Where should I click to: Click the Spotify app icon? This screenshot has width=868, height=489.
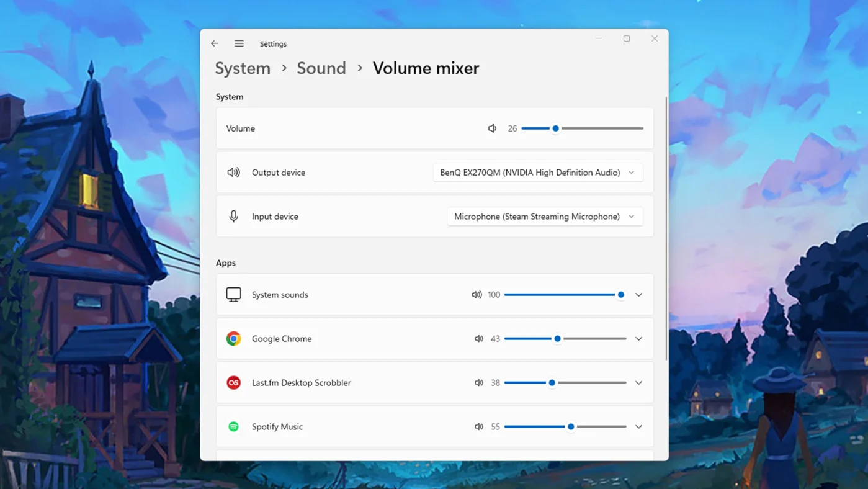pos(233,426)
